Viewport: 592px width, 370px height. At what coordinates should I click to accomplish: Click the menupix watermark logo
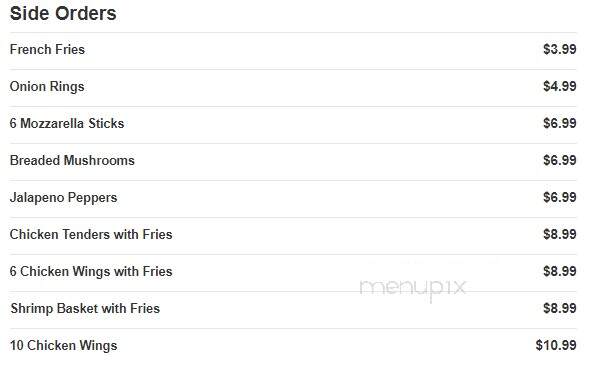tap(413, 288)
